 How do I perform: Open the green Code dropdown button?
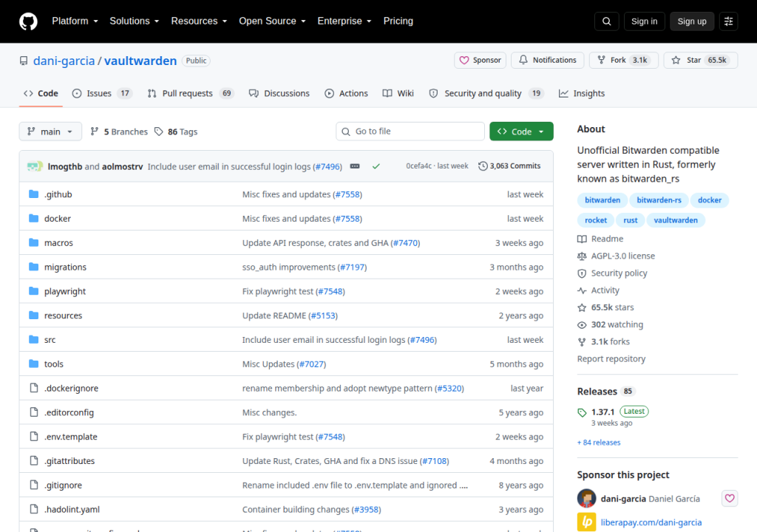click(x=521, y=132)
